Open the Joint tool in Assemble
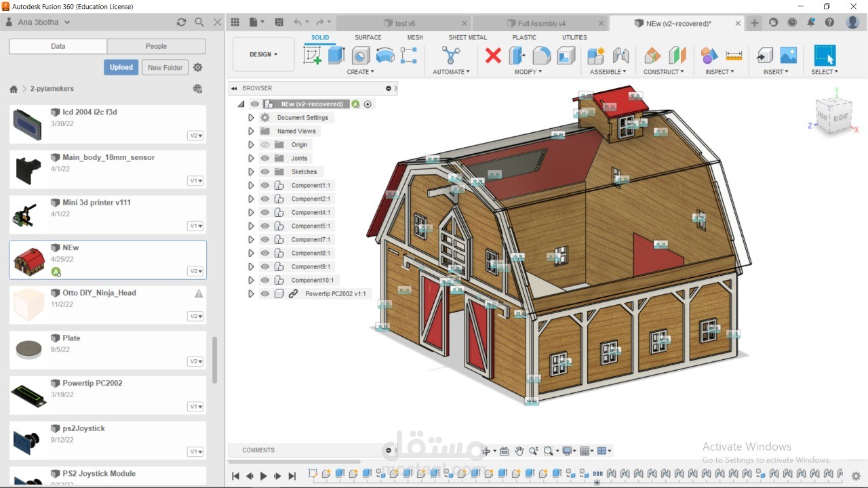This screenshot has width=868, height=488. coord(620,56)
